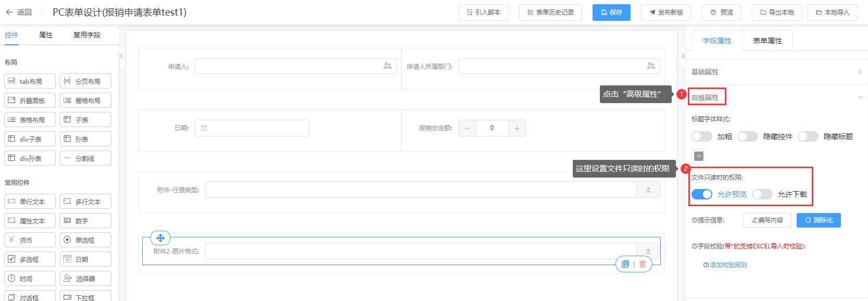Image resolution: width=868 pixels, height=301 pixels.
Task: Enable the 允许下载 switch
Action: [762, 194]
